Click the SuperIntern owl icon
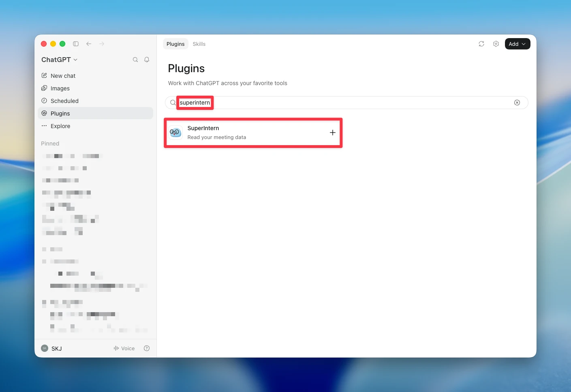The image size is (571, 392). tap(175, 133)
